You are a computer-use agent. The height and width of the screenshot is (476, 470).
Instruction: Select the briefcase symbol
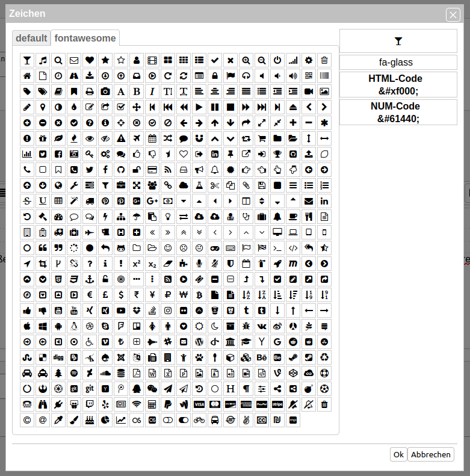pyautogui.click(x=121, y=185)
